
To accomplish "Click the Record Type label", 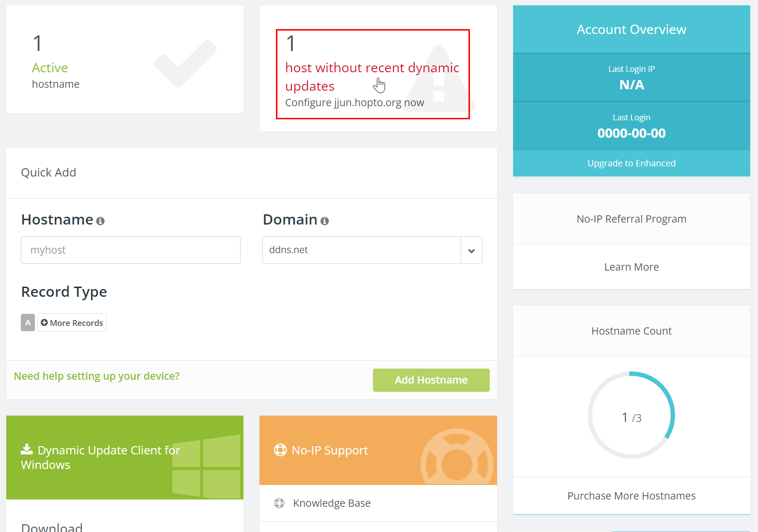I will tap(64, 292).
